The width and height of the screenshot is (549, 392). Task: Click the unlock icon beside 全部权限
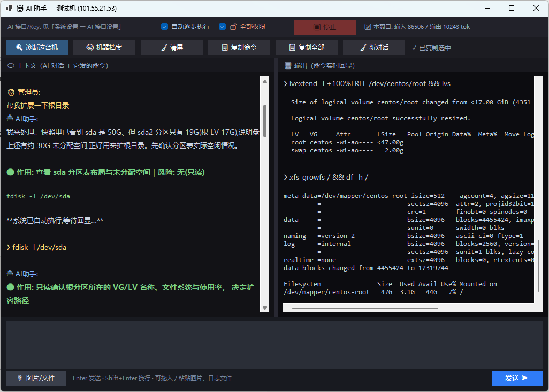(x=233, y=27)
